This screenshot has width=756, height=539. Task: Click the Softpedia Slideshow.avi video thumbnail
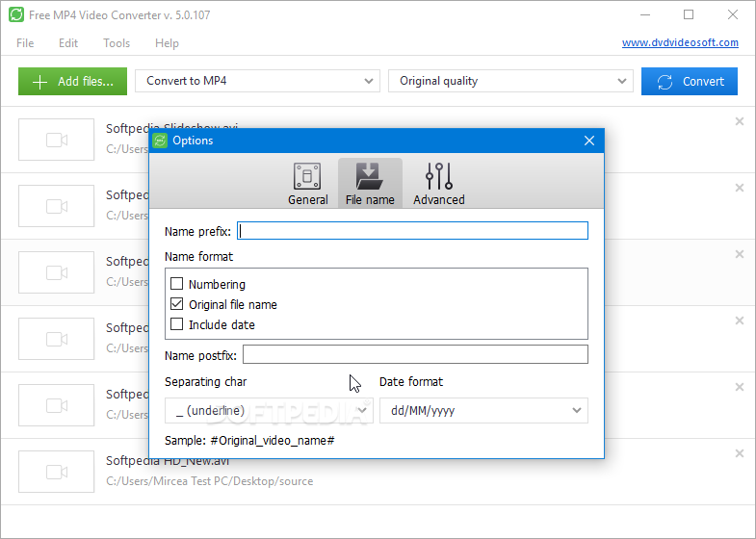pos(57,140)
